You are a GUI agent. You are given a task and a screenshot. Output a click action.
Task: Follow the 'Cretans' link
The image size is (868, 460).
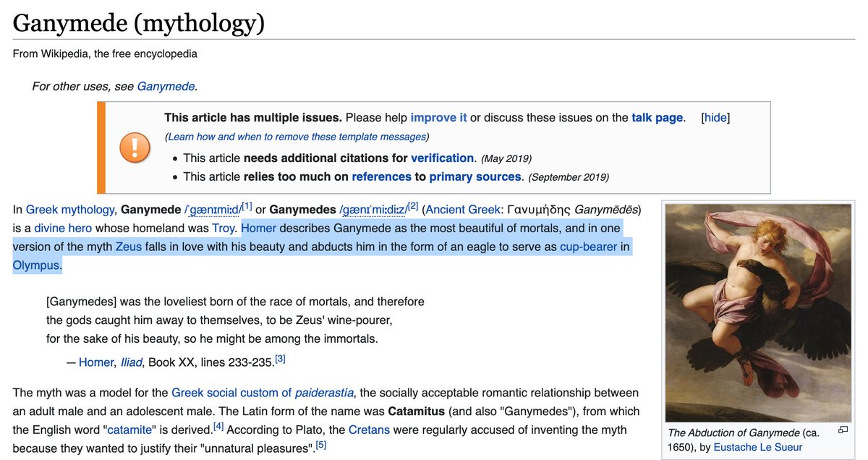pos(369,429)
